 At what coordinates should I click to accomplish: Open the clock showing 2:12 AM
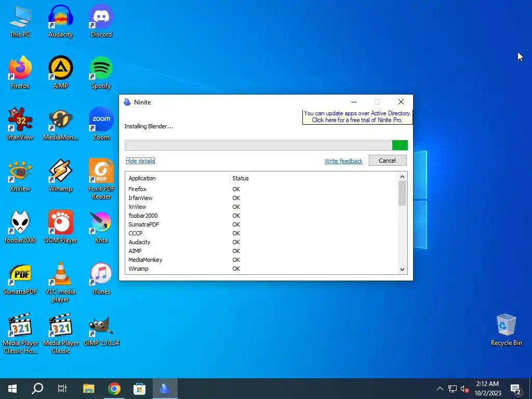click(487, 389)
